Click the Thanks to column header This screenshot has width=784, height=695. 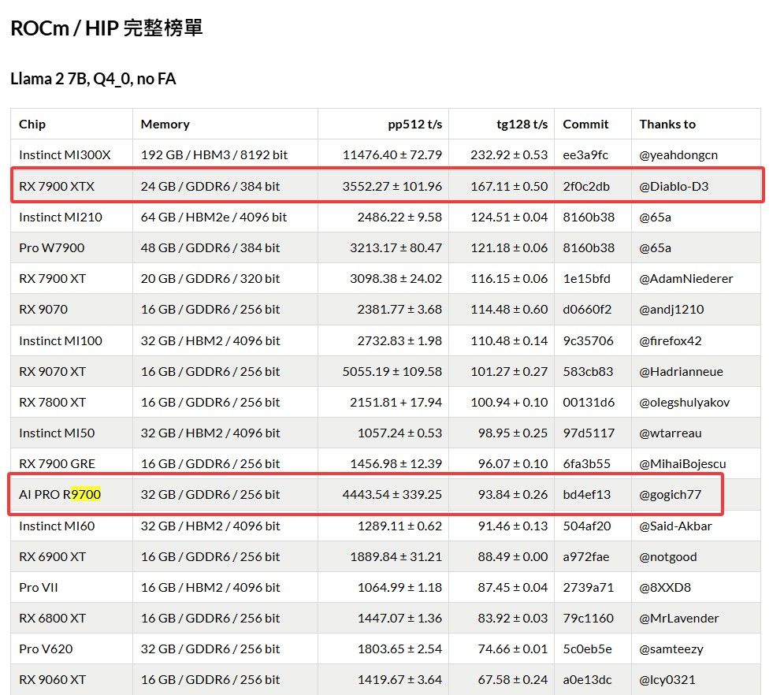pos(667,124)
